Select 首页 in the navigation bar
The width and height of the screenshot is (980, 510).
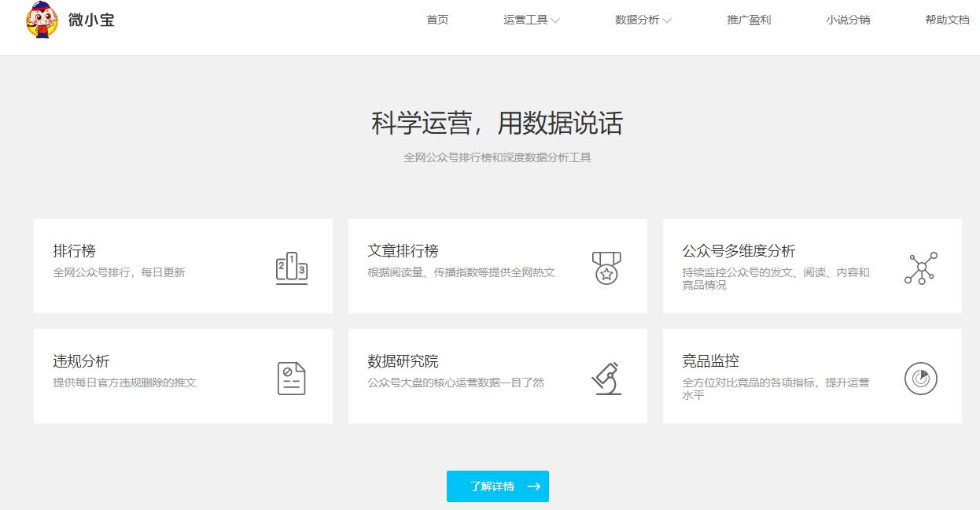point(437,20)
